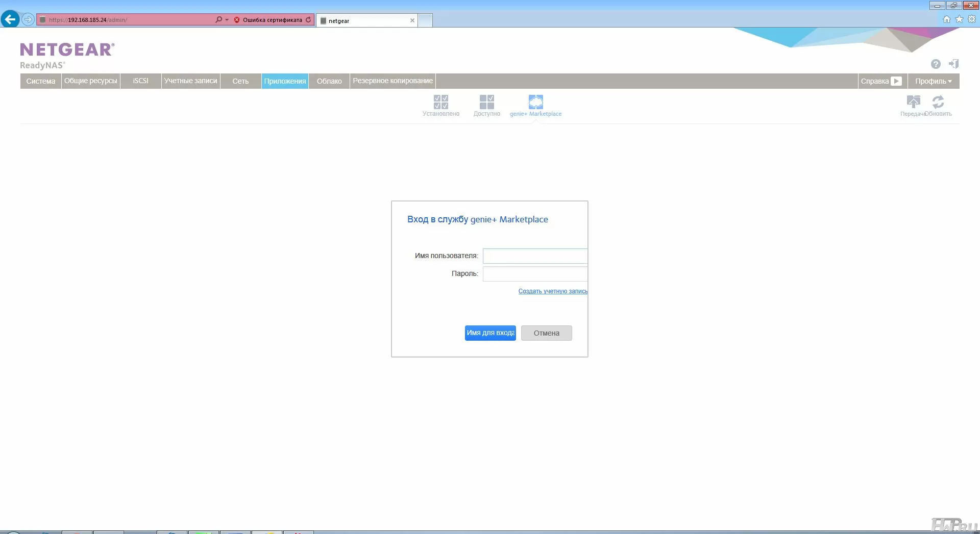Open the Сеть menu tab

[240, 81]
